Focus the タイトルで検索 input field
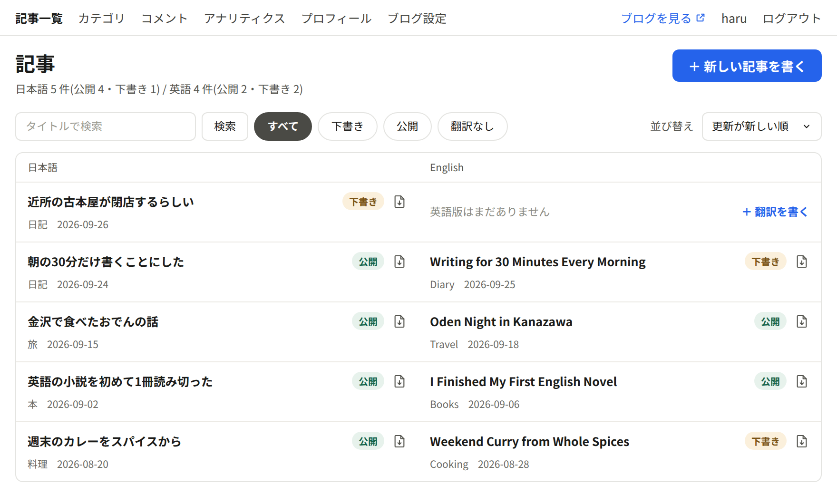 tap(106, 126)
